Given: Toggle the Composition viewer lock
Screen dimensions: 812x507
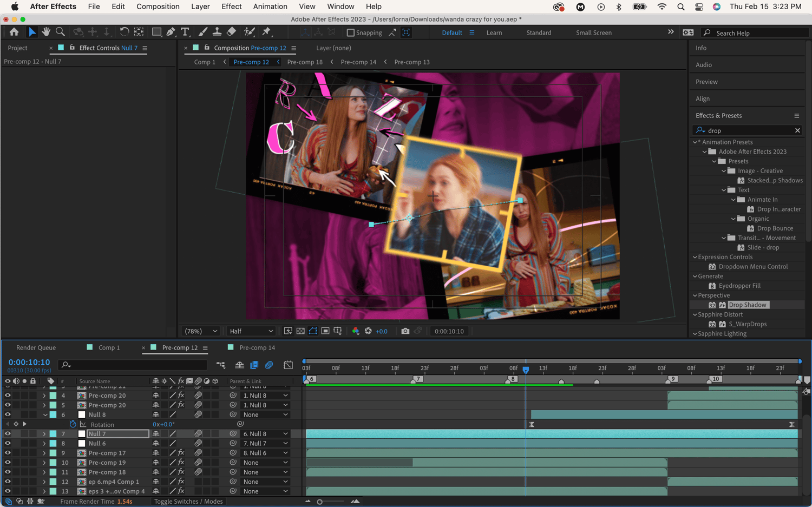Looking at the screenshot, I should coord(207,48).
